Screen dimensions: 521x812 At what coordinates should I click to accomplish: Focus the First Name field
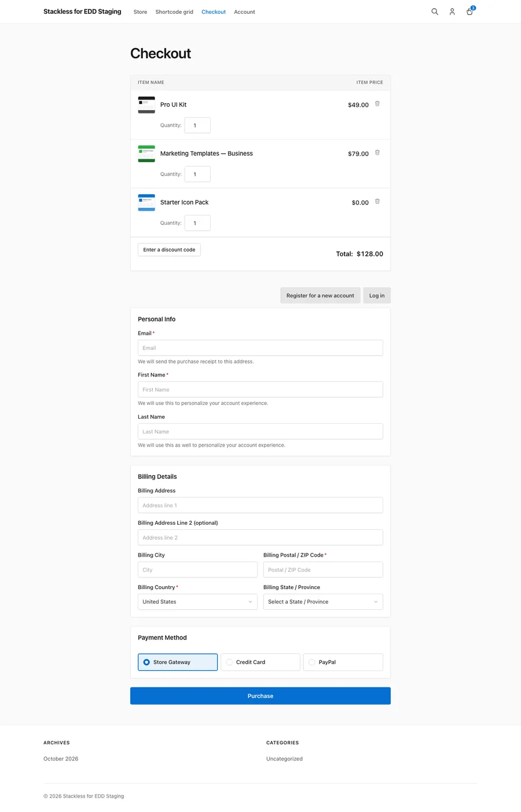(260, 390)
